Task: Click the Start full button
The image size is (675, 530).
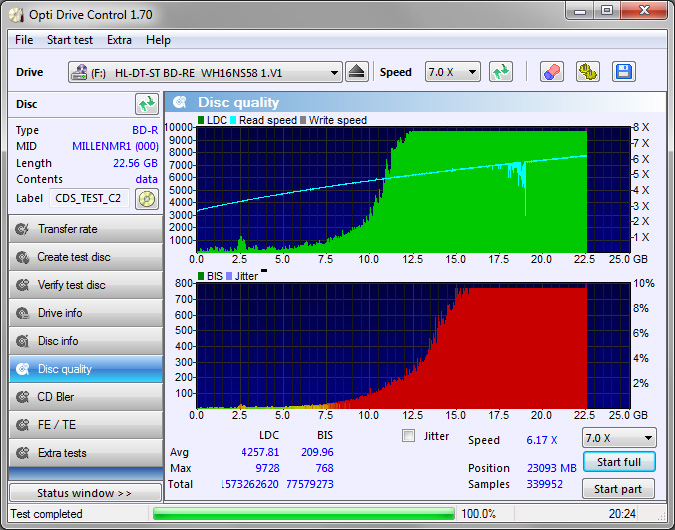Action: tap(619, 462)
